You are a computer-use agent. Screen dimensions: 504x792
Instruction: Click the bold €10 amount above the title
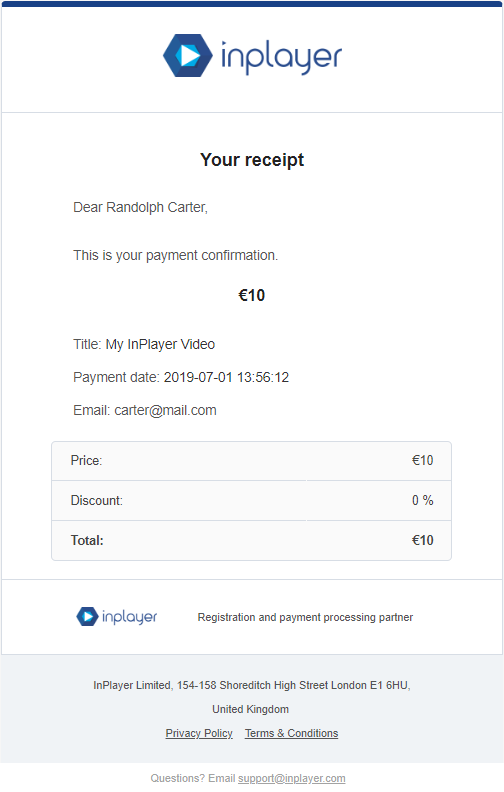tap(251, 295)
